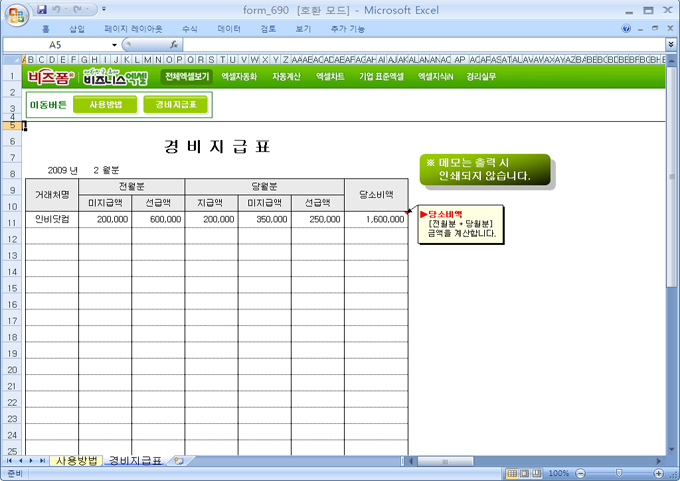Click the Office button
Viewport: 680px width, 481px height.
pyautogui.click(x=16, y=14)
